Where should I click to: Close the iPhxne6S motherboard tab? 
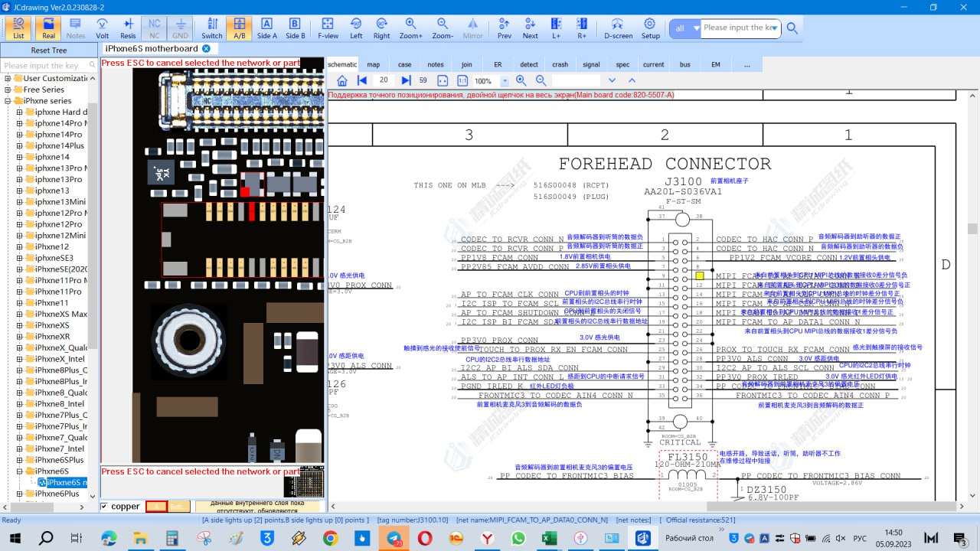click(x=206, y=48)
